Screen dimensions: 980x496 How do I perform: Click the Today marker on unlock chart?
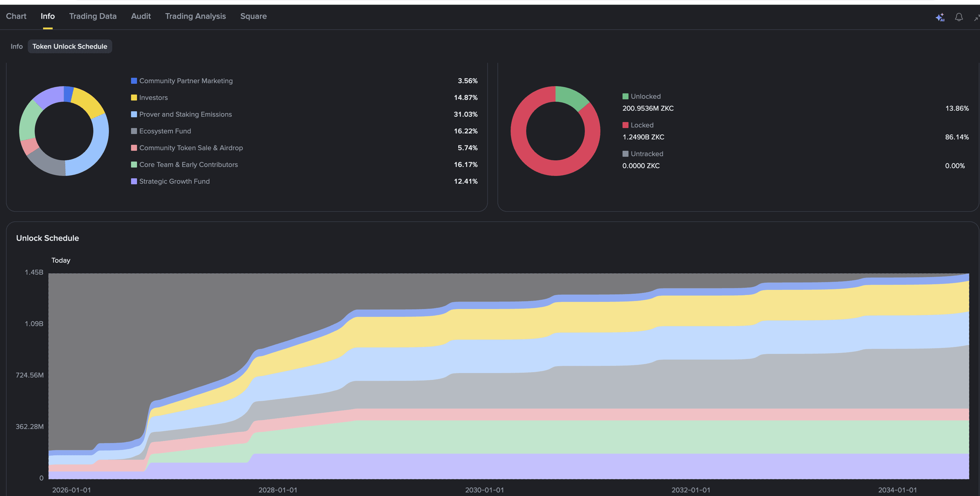61,261
